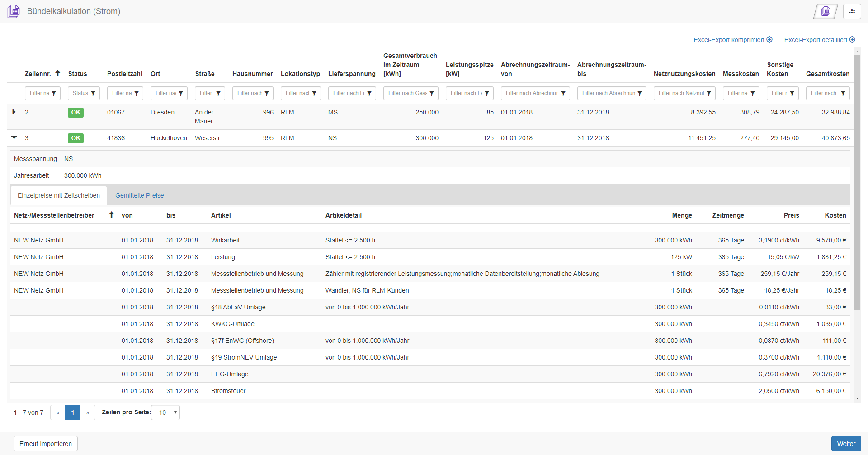Click the Erneut Importieren button

click(46, 444)
